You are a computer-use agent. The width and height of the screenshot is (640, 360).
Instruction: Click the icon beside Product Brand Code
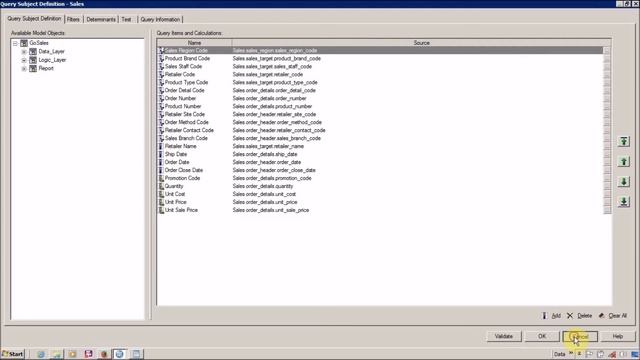[x=161, y=58]
